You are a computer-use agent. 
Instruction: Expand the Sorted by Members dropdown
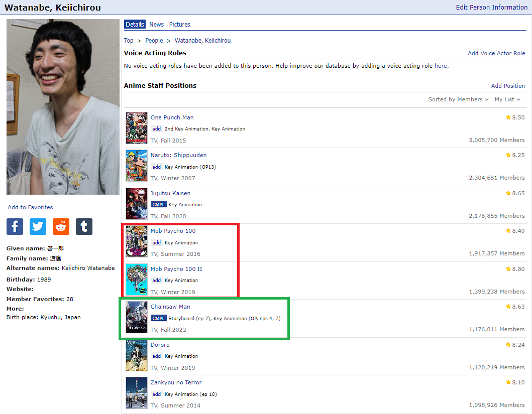pos(458,99)
